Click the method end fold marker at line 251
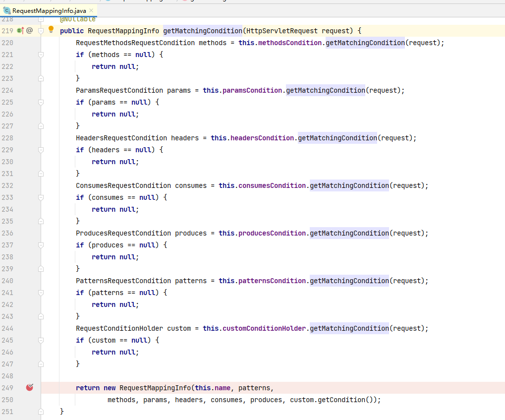Image resolution: width=505 pixels, height=420 pixels. click(x=41, y=412)
